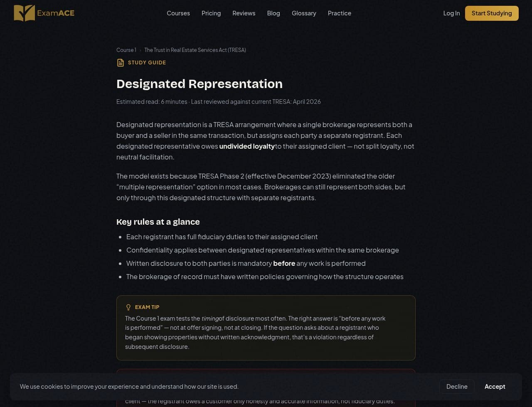Click the Exam Tip lightbulb icon

point(128,307)
